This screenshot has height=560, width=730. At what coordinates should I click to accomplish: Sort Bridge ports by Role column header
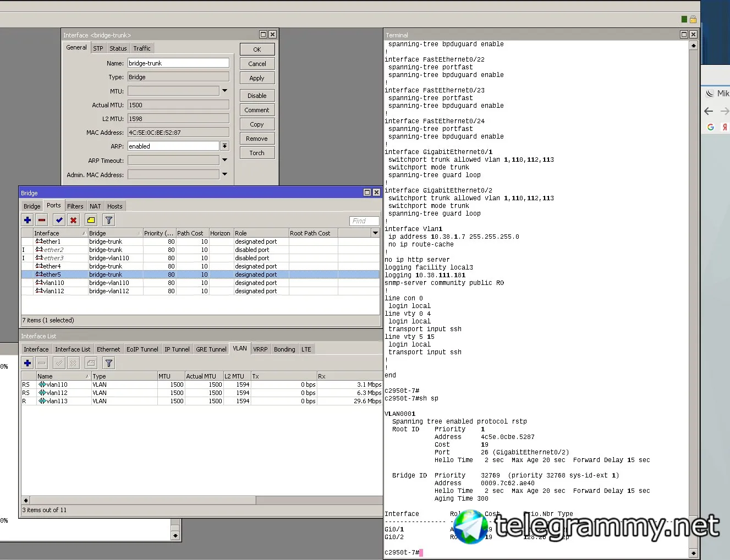click(261, 233)
